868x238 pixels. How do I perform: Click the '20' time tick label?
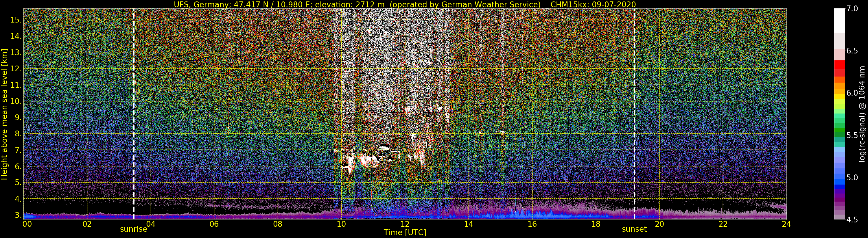coord(659,224)
